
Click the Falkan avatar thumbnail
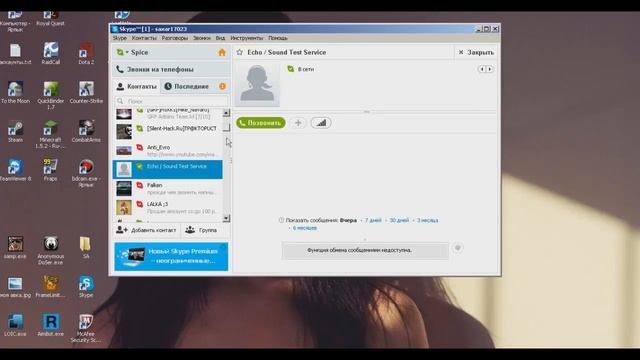[124, 188]
